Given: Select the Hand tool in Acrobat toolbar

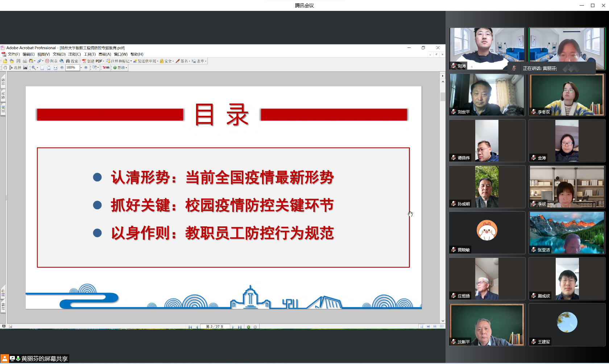Looking at the screenshot, I should click(x=5, y=68).
